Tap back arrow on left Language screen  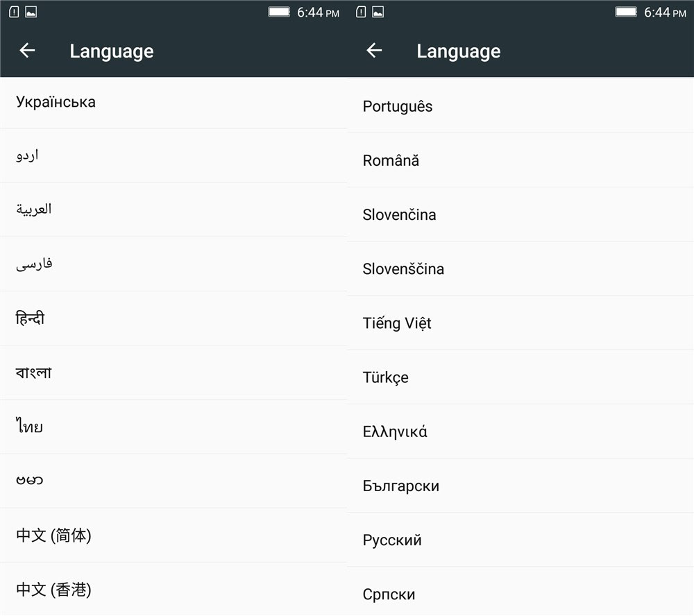27,51
